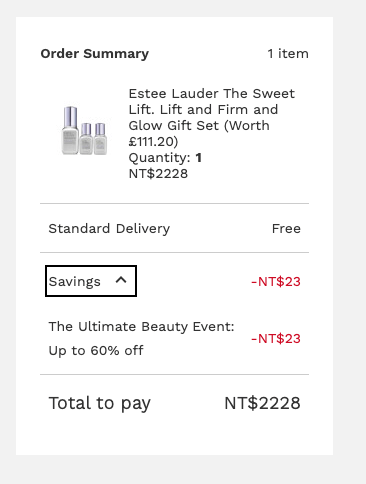Select the Order Summary heading
Screen dimensions: 366x484
tap(95, 54)
